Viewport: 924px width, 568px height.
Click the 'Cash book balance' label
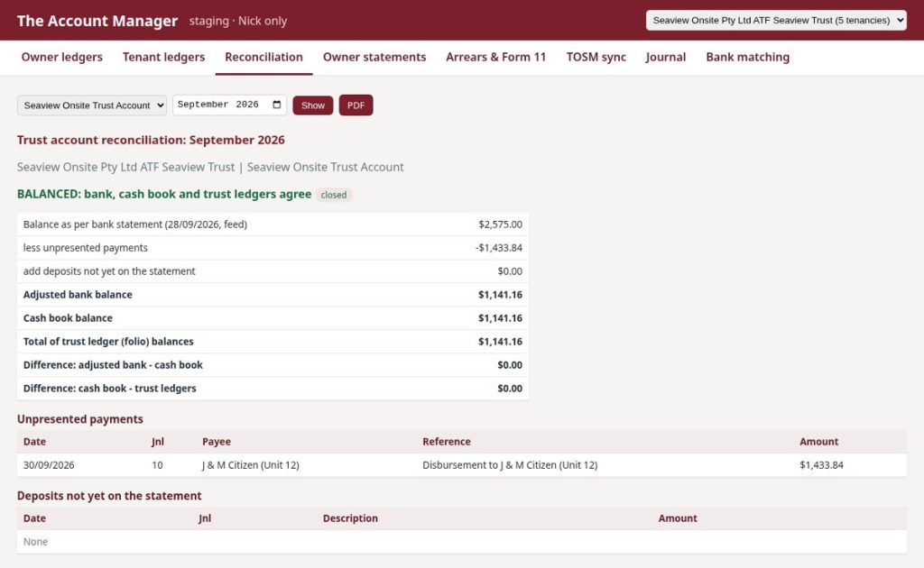(x=68, y=318)
